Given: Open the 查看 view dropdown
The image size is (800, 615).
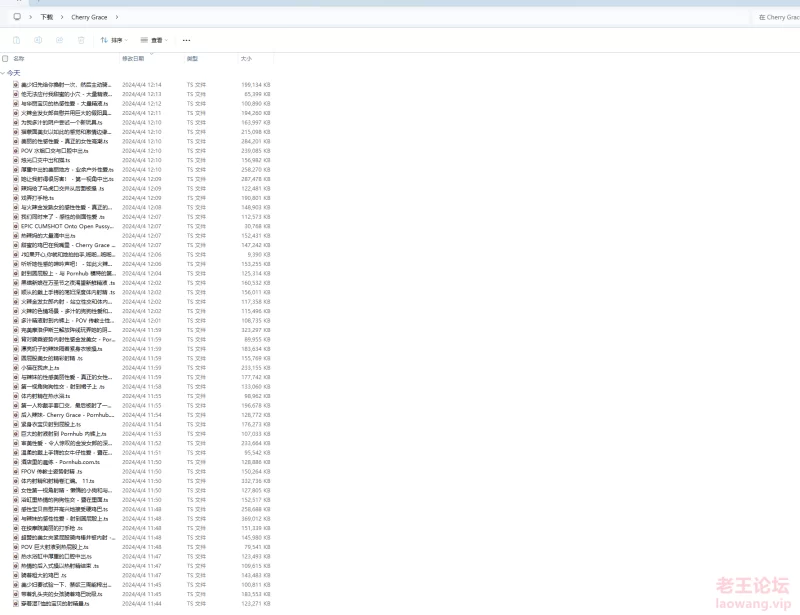Looking at the screenshot, I should [x=153, y=40].
